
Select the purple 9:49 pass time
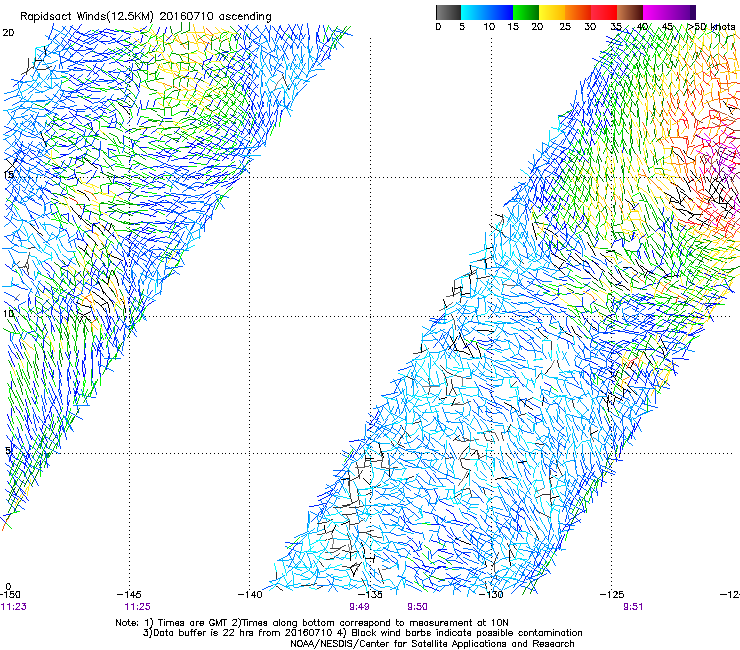click(x=359, y=607)
